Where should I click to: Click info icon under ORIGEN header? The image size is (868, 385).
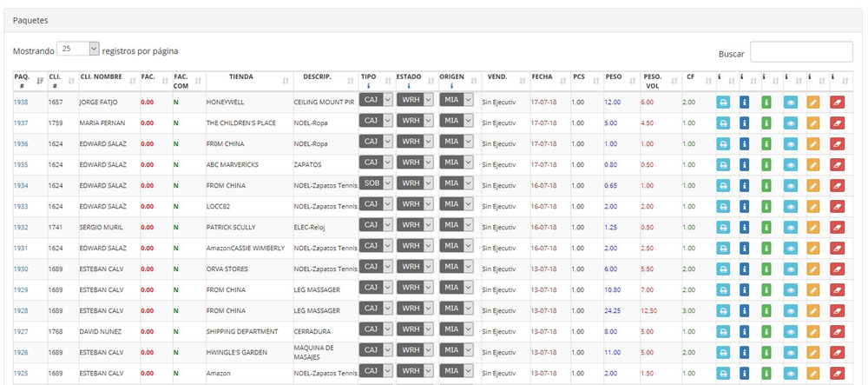coord(451,86)
